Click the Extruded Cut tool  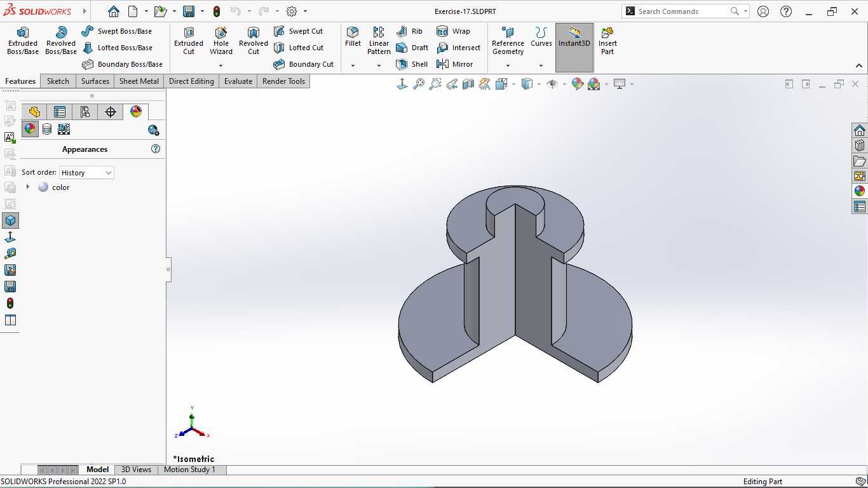(189, 41)
